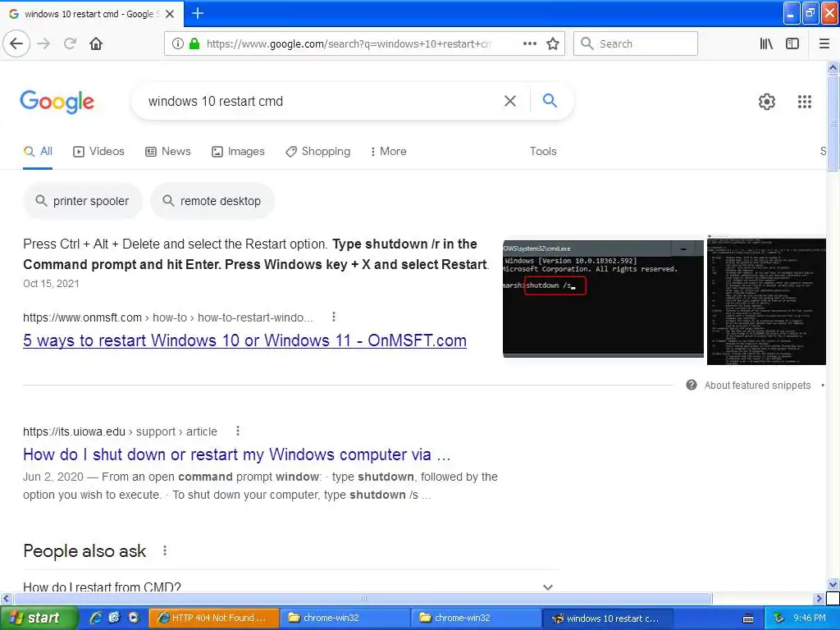Viewport: 840px width, 630px height.
Task: Focus the Google search input box
Action: (x=322, y=101)
